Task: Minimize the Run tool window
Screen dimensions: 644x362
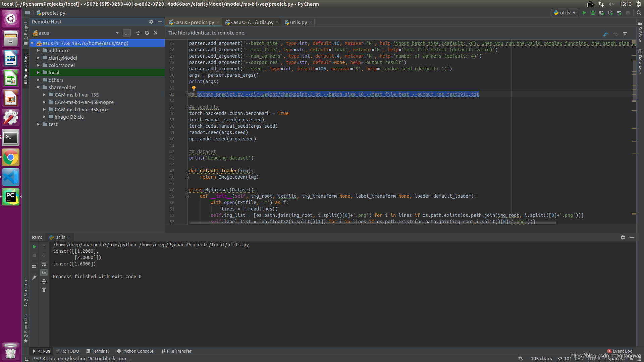Action: [632, 237]
